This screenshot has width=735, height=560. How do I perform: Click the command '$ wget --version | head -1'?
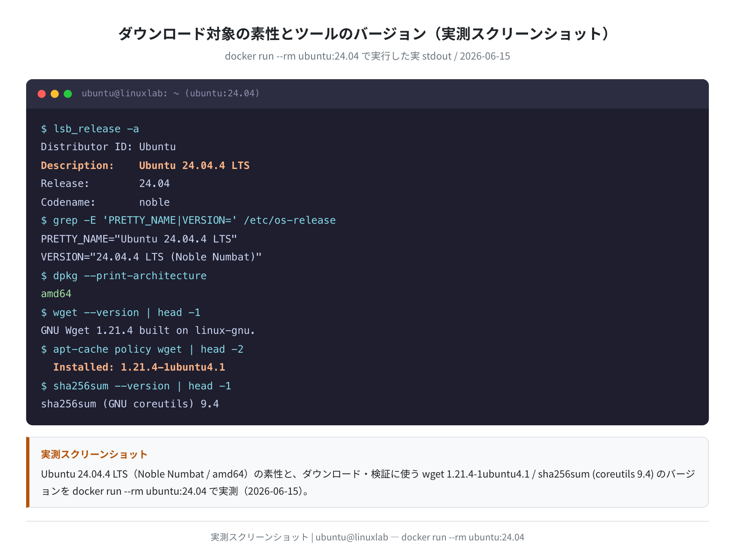(x=120, y=312)
